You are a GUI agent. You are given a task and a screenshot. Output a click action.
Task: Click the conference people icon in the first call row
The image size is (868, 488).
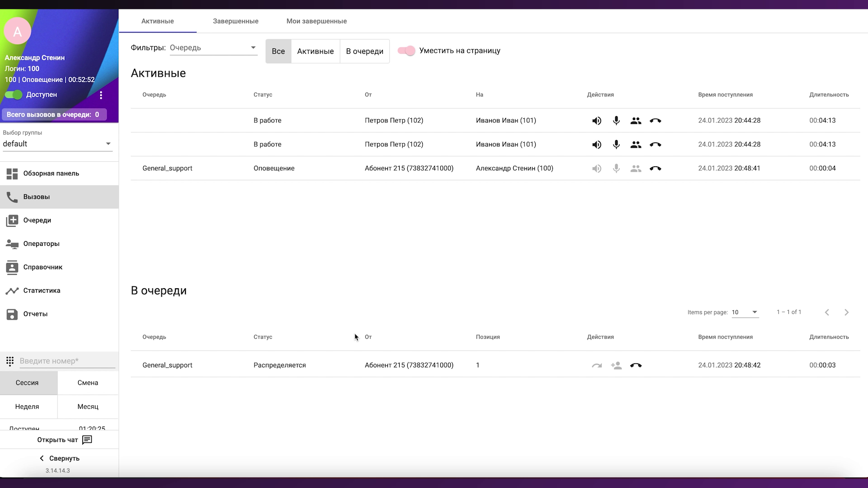click(x=636, y=121)
